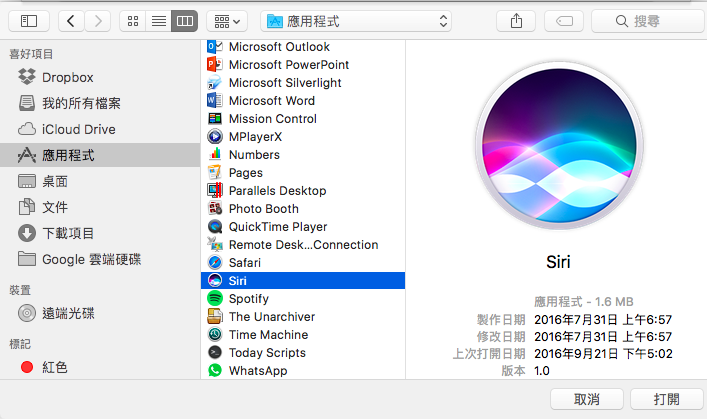Switch to column view
Viewport: 707px width, 419px height.
tap(185, 21)
